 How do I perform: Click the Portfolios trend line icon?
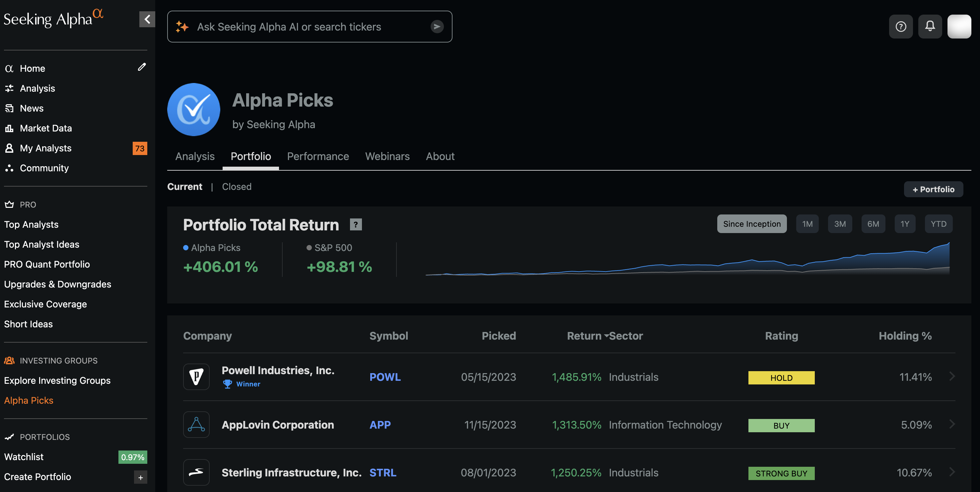tap(9, 437)
